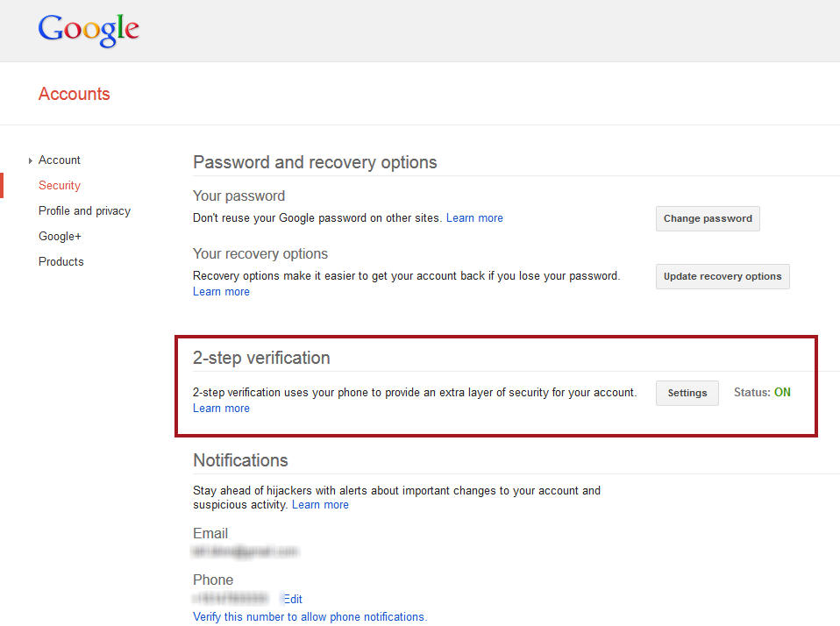Click Verify this number link
The image size is (840, 626).
coord(310,617)
